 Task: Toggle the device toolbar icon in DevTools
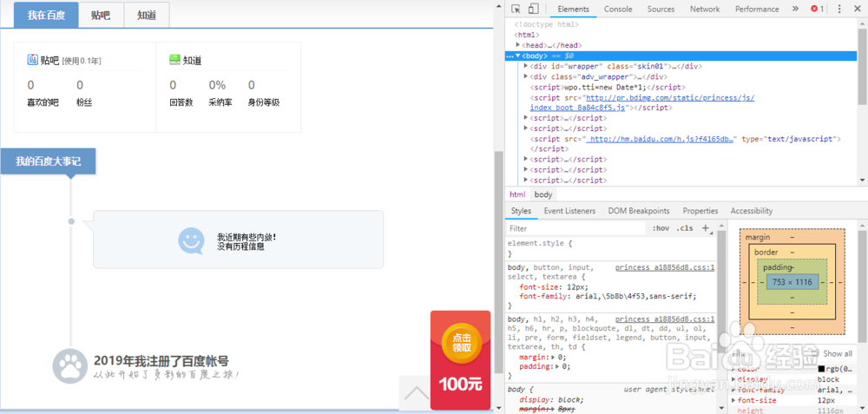coord(533,9)
